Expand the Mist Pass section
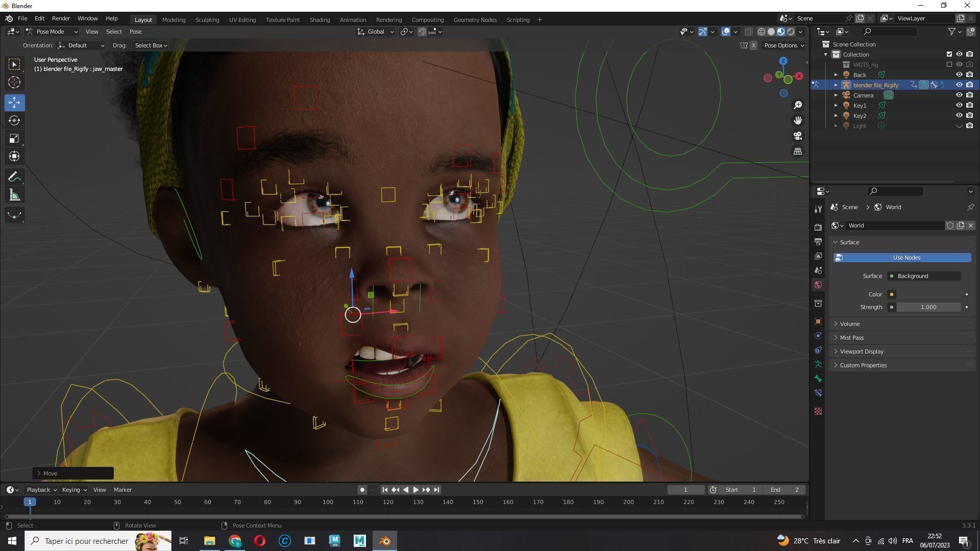This screenshot has height=551, width=980. [851, 338]
